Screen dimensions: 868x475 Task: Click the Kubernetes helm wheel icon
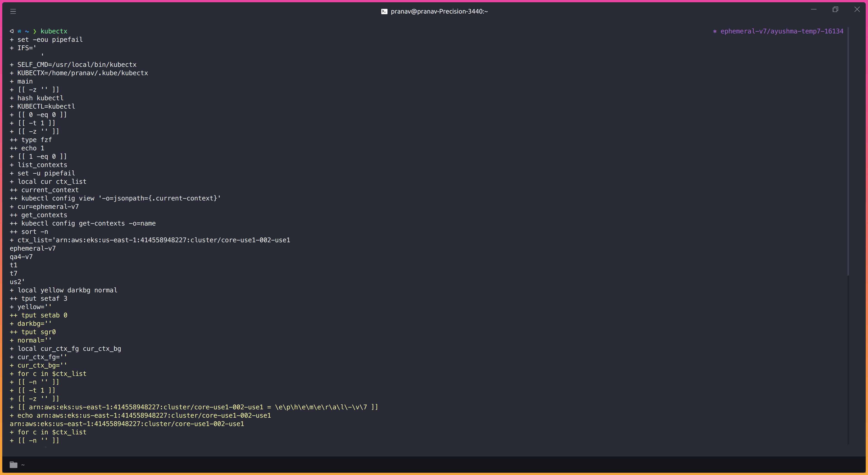(x=715, y=31)
